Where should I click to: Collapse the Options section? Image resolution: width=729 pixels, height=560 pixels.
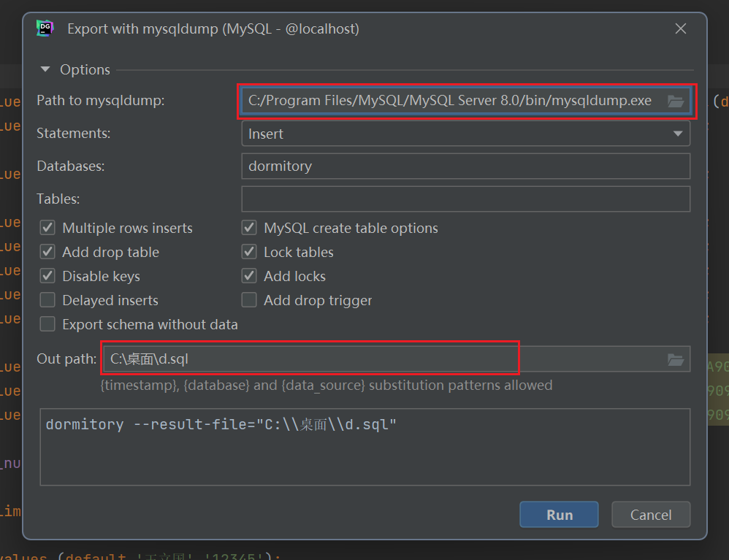click(x=45, y=69)
